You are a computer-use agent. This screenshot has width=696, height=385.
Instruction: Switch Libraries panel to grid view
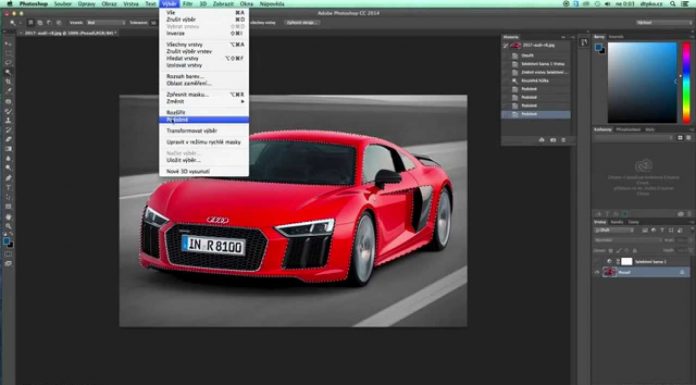pyautogui.click(x=680, y=138)
